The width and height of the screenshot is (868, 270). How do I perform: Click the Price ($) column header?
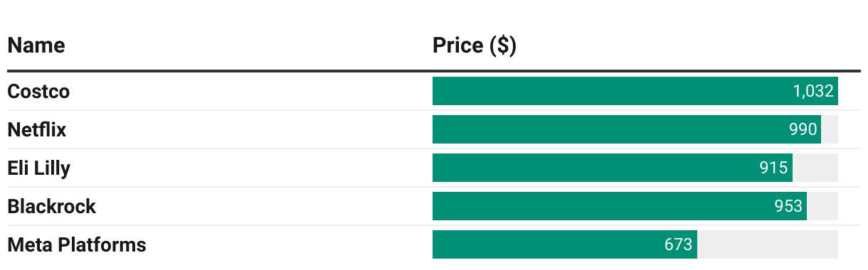pos(475,45)
